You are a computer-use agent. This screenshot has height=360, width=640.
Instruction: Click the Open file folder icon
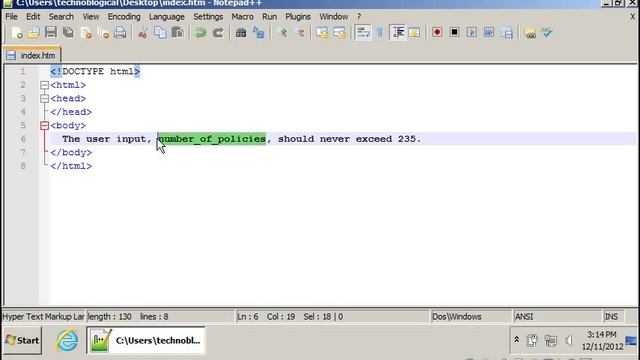coord(34,33)
